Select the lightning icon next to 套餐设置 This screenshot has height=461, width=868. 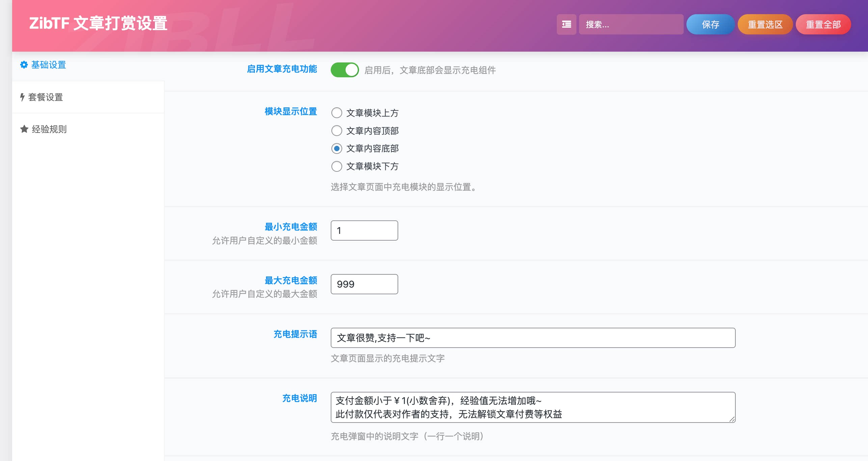tap(22, 97)
